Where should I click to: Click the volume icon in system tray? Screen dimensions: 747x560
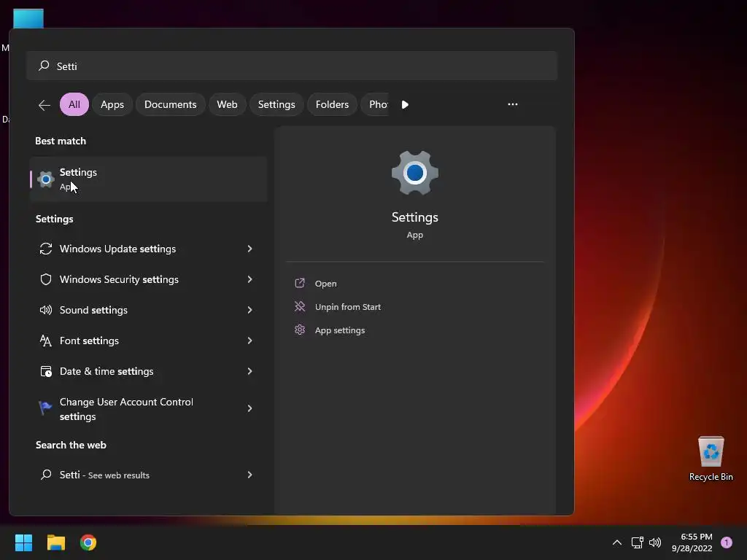(x=655, y=542)
